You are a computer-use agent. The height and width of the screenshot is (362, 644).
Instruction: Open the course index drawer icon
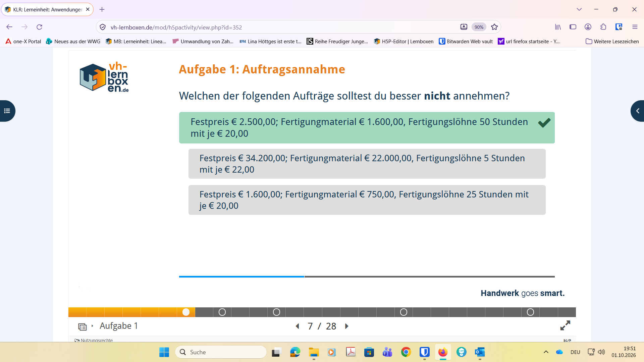pos(7,111)
